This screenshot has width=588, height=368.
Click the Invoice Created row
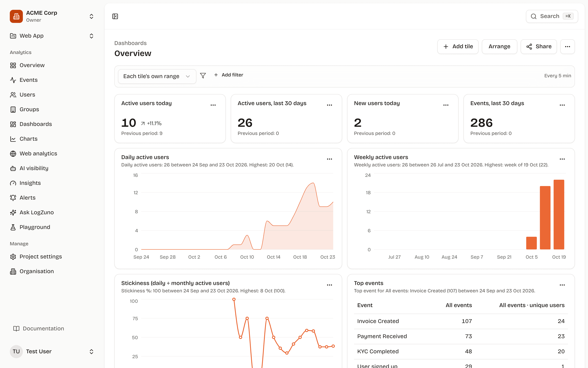[x=461, y=321]
